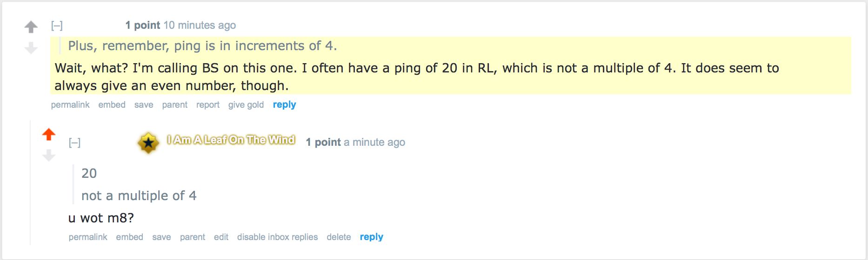Downvote the 'u wot m8?' reply
The width and height of the screenshot is (868, 260).
tap(49, 155)
